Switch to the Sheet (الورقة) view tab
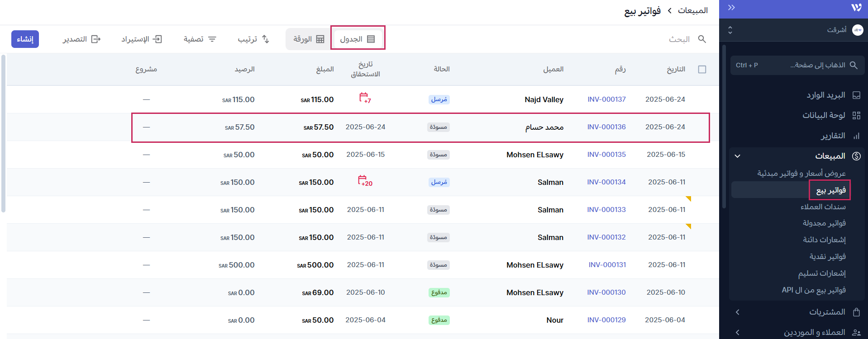This screenshot has width=868, height=339. coord(309,39)
